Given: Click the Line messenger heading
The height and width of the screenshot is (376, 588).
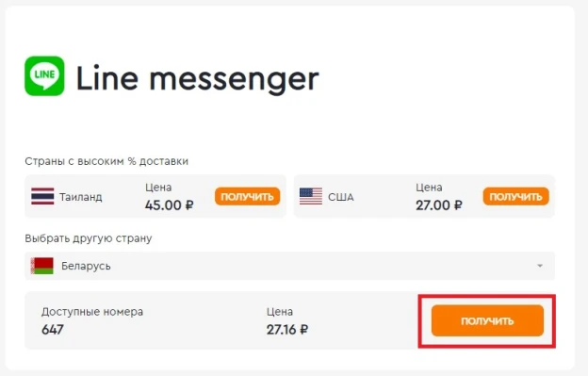Looking at the screenshot, I should [197, 79].
